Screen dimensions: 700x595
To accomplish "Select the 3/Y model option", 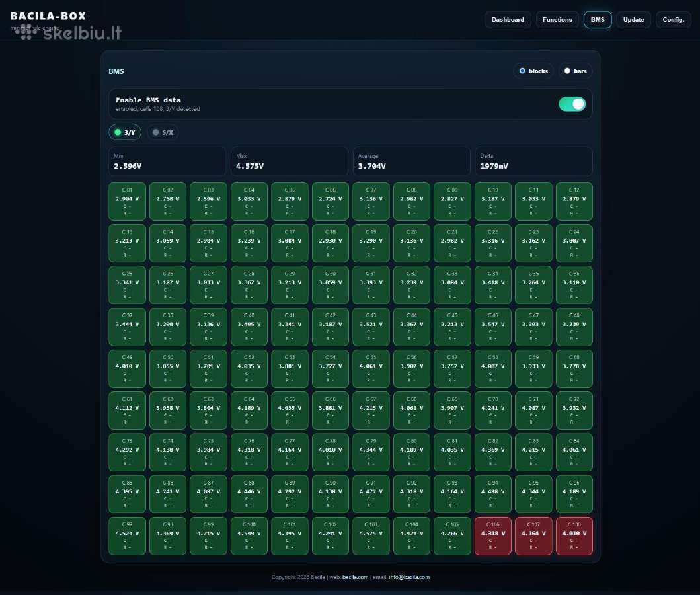I will 124,132.
